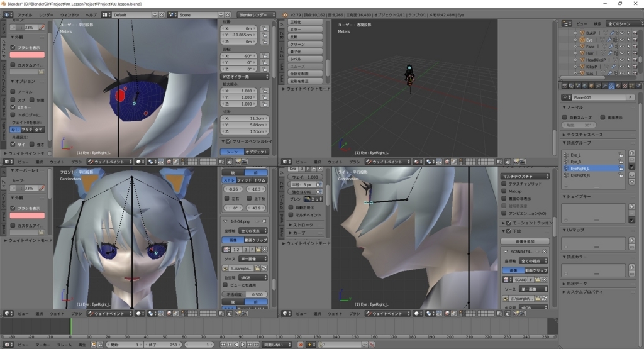Delete the Scene with its X icon
The image size is (644, 349).
click(x=228, y=15)
